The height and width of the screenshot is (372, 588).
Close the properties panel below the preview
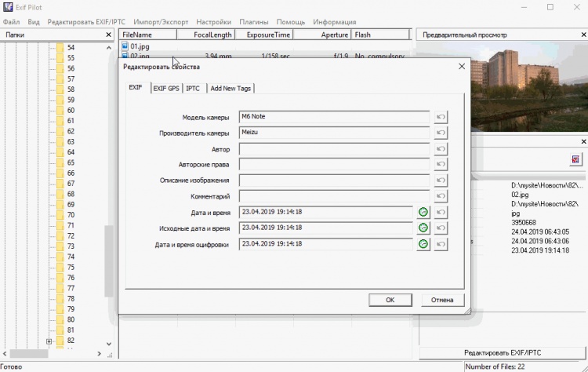[583, 141]
